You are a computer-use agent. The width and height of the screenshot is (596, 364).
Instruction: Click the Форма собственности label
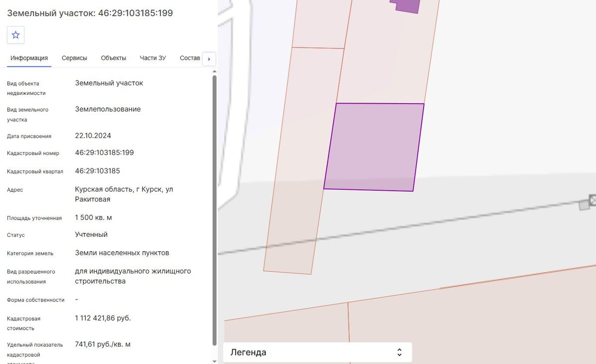[x=36, y=300]
